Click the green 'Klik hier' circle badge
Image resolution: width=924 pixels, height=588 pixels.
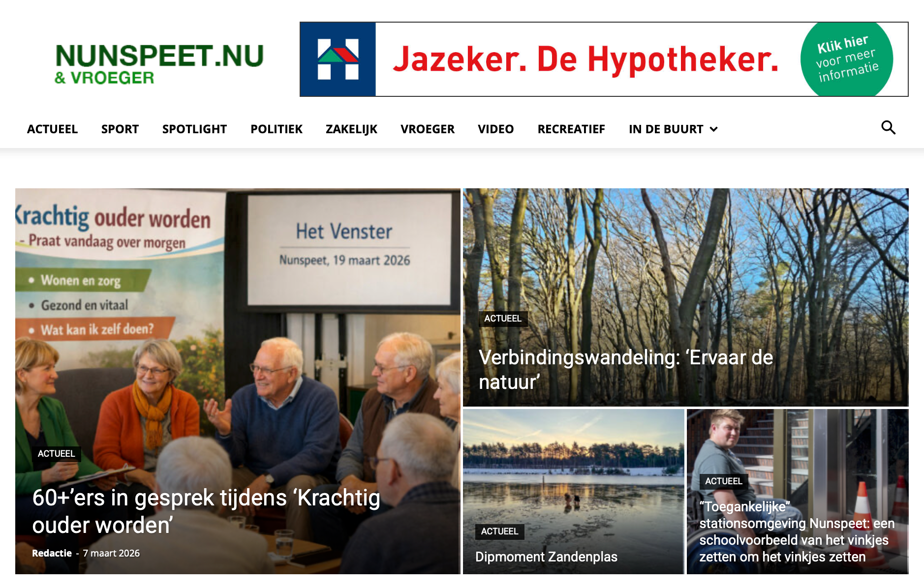pyautogui.click(x=846, y=59)
